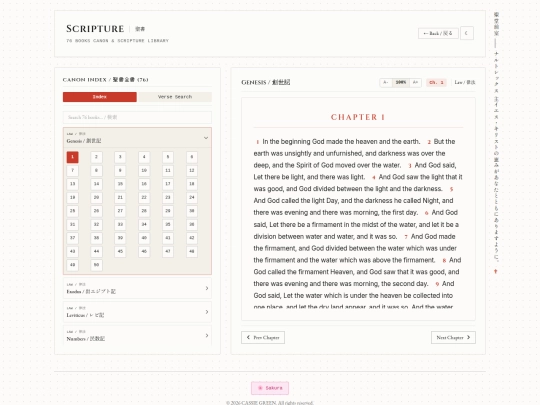Open Genesis chapter 42
The width and height of the screenshot is (540, 405).
(x=192, y=238)
